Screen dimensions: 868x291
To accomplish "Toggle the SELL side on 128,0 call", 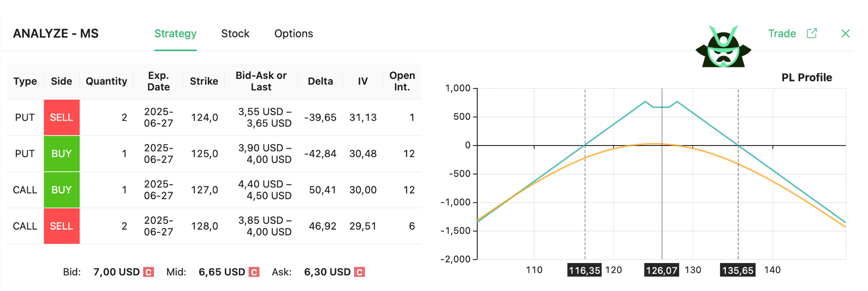I will (62, 226).
